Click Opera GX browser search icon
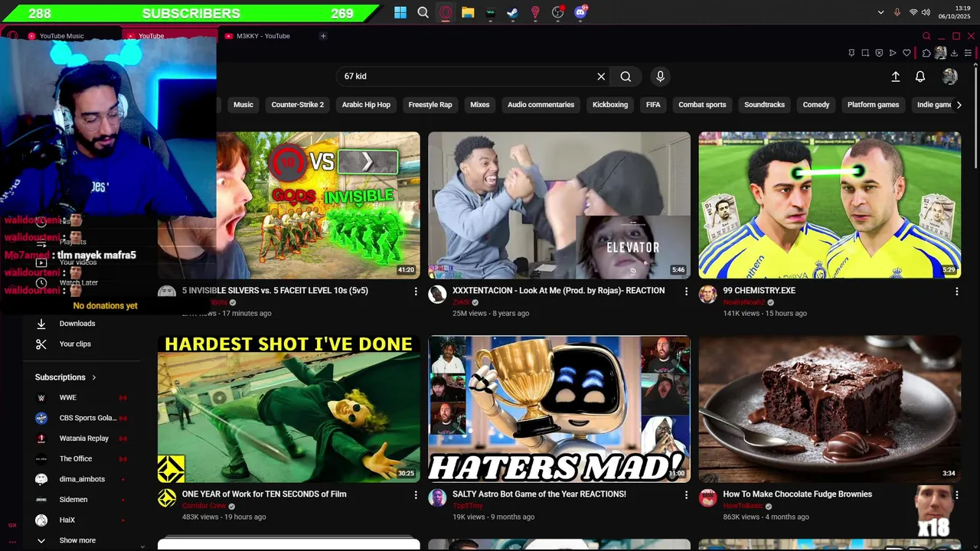The image size is (980, 551). tap(926, 36)
